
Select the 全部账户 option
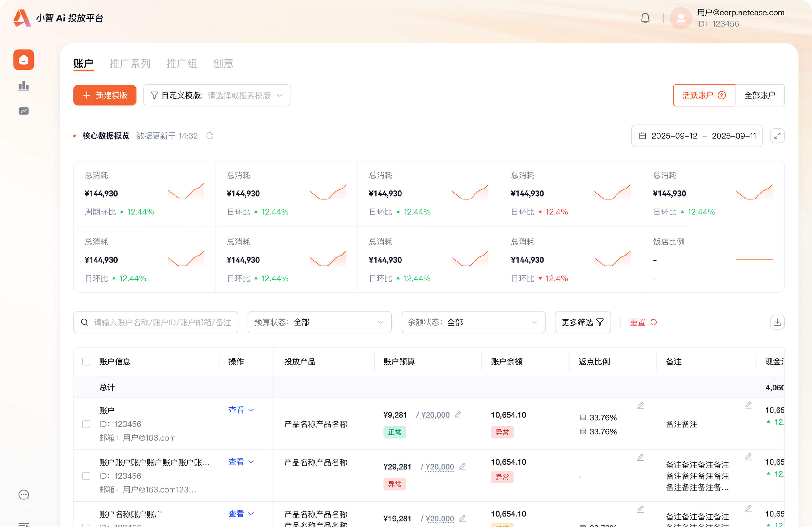(x=759, y=96)
